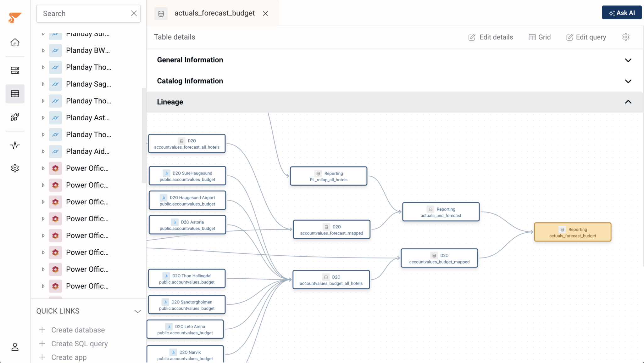Select the Reporting actuals_and_forecast lineage node
The image size is (644, 363).
pos(441,212)
